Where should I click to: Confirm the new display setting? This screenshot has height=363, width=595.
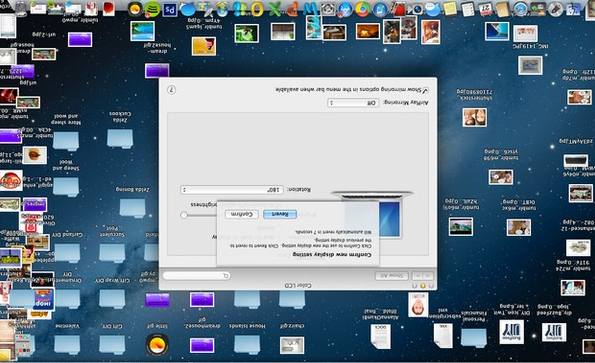pyautogui.click(x=242, y=214)
